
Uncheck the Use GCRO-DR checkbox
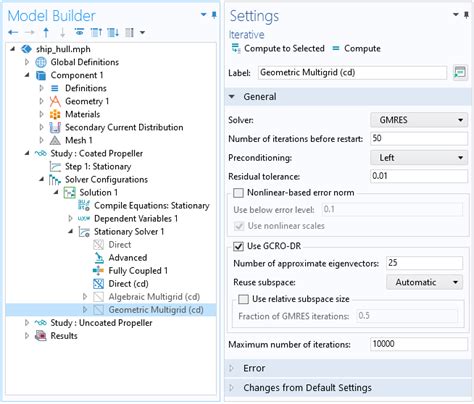click(x=238, y=246)
